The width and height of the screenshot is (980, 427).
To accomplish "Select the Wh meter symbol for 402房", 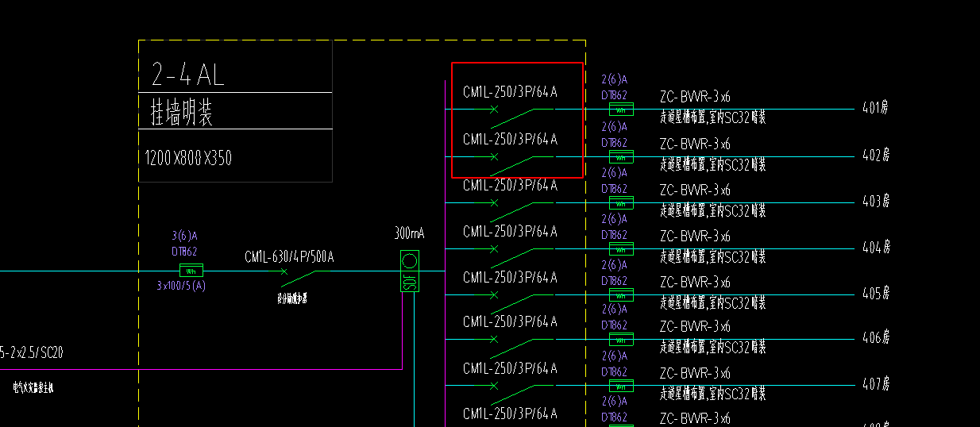I will [621, 156].
